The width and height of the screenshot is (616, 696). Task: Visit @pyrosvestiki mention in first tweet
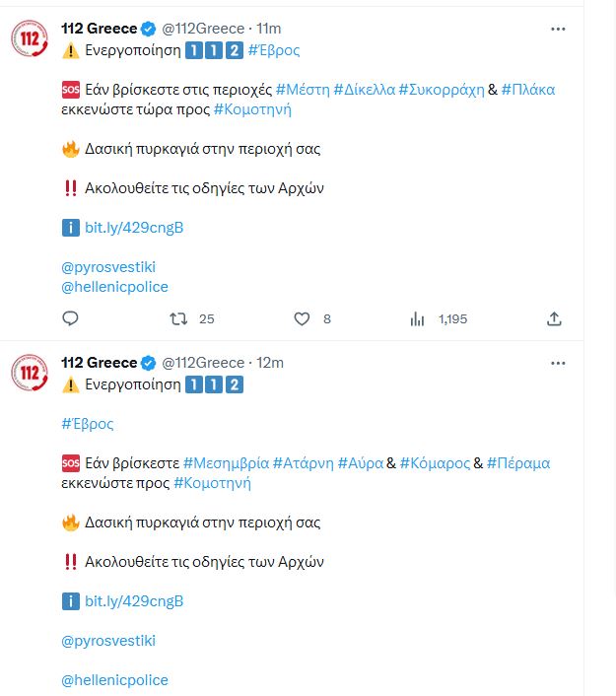[x=108, y=267]
